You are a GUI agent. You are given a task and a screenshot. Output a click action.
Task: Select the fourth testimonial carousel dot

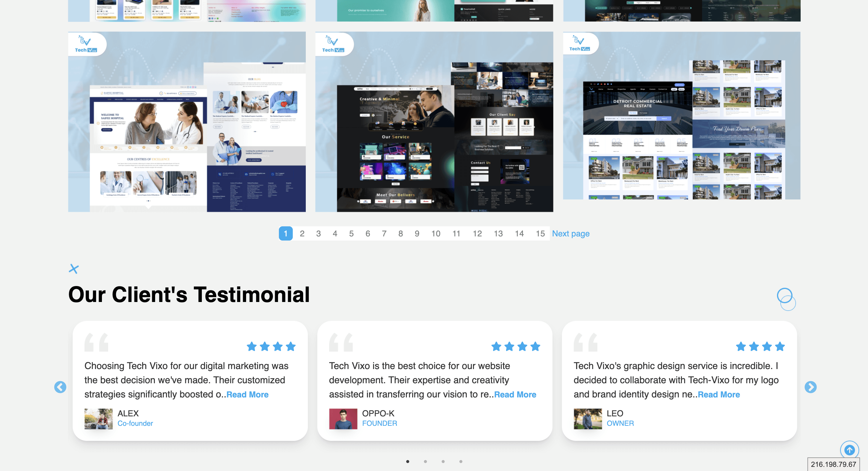point(461,462)
